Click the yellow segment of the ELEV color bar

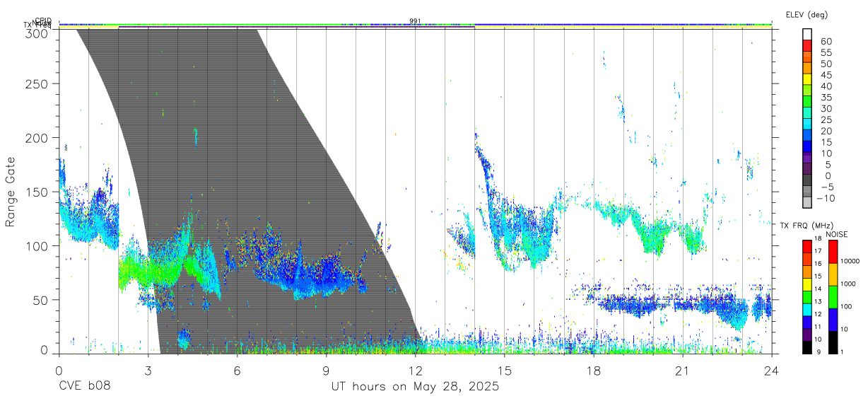point(807,79)
